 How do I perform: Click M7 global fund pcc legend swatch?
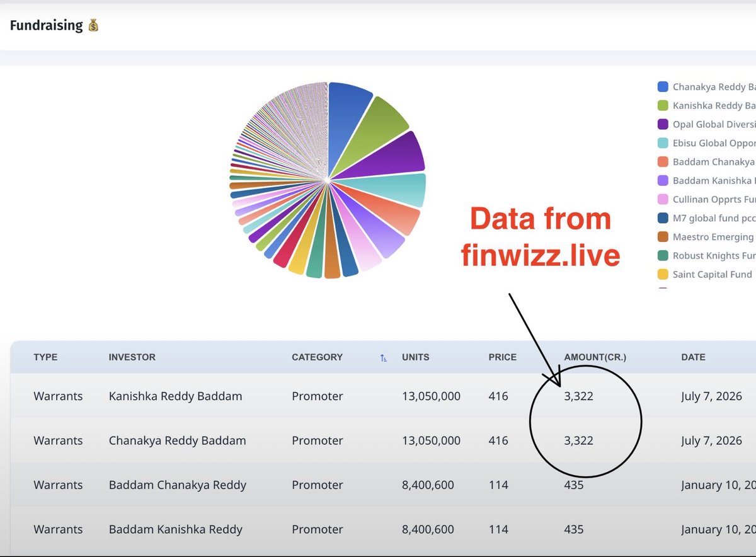coord(663,218)
